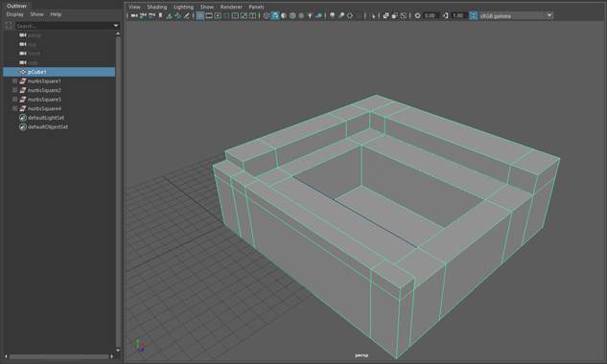Click the defaultLightSet set icon
Viewport: 607px width, 364px height.
(x=23, y=118)
